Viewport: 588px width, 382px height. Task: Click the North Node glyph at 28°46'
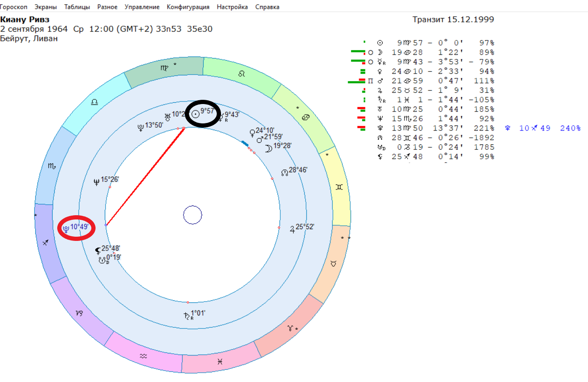[x=285, y=172]
